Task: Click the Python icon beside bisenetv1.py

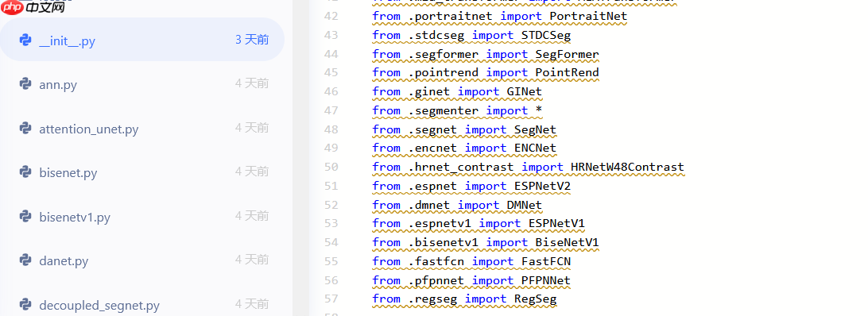Action: (25, 216)
